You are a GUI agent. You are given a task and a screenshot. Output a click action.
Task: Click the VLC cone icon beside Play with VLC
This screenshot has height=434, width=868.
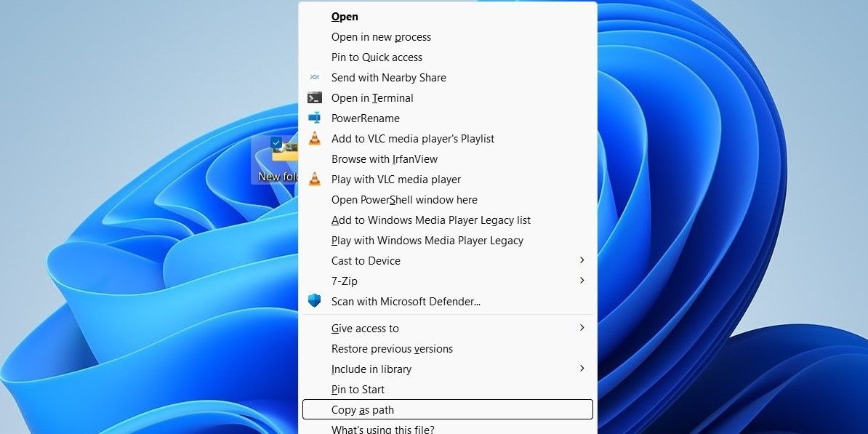[x=315, y=179]
